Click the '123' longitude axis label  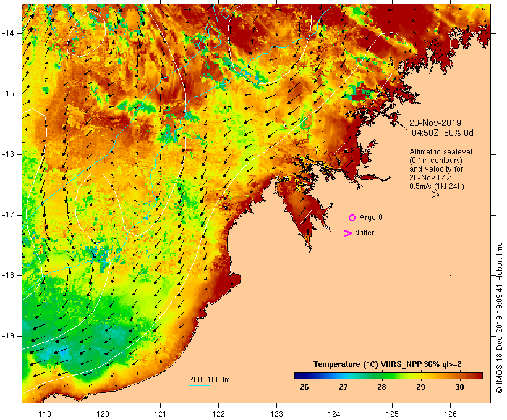pos(276,414)
